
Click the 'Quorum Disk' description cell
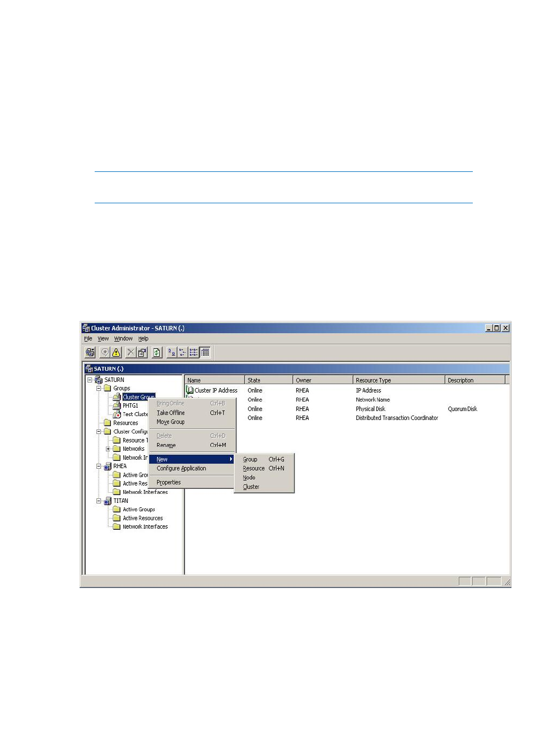[462, 409]
